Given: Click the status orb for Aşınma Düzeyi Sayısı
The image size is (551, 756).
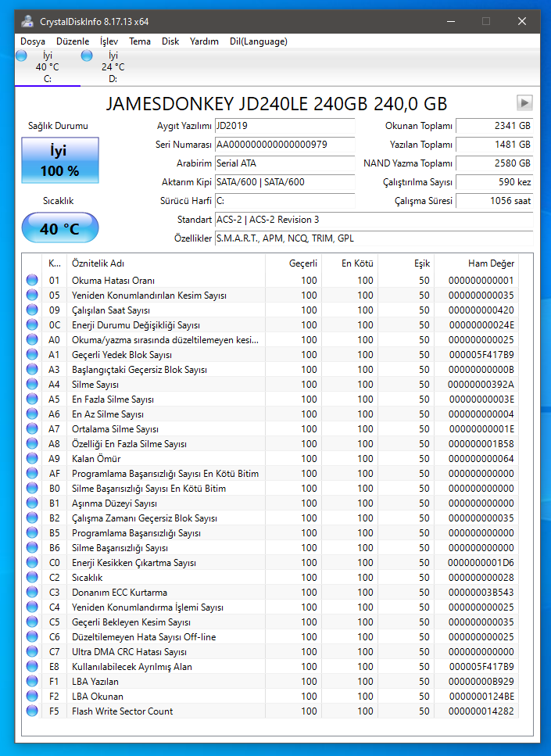Looking at the screenshot, I should 32,503.
